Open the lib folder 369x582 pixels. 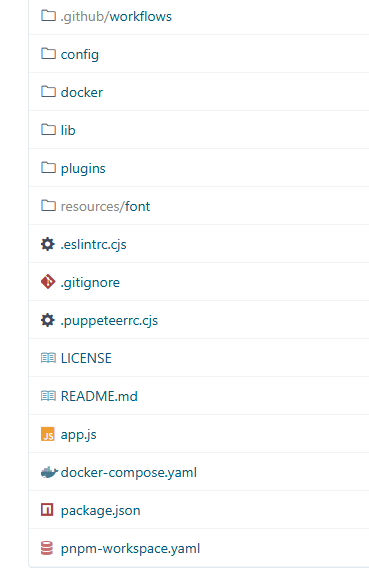(x=68, y=130)
